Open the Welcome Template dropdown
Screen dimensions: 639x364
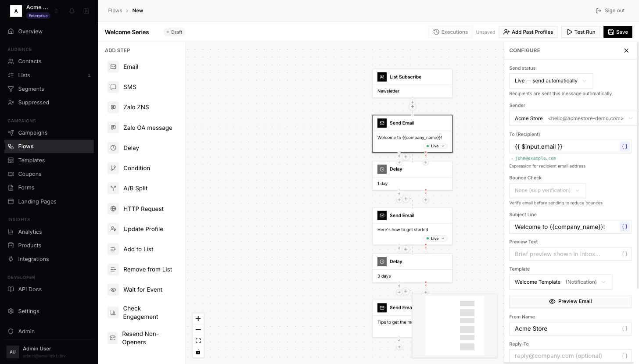pyautogui.click(x=560, y=282)
